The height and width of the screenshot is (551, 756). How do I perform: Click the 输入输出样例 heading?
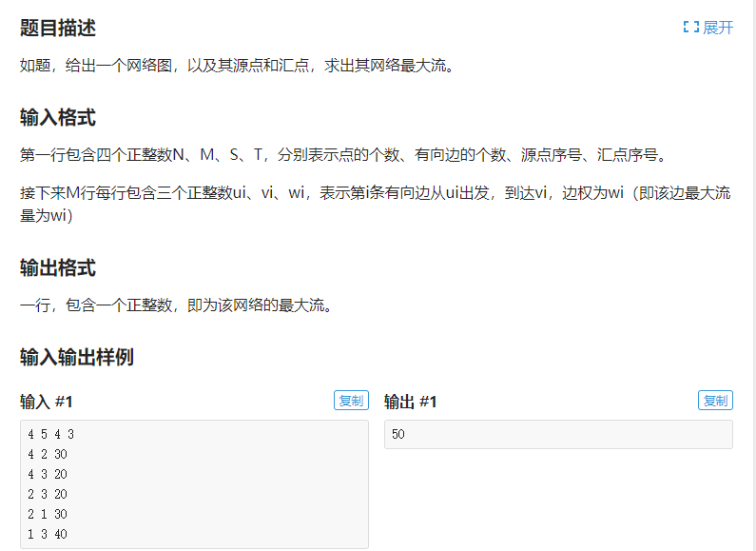pyautogui.click(x=77, y=358)
